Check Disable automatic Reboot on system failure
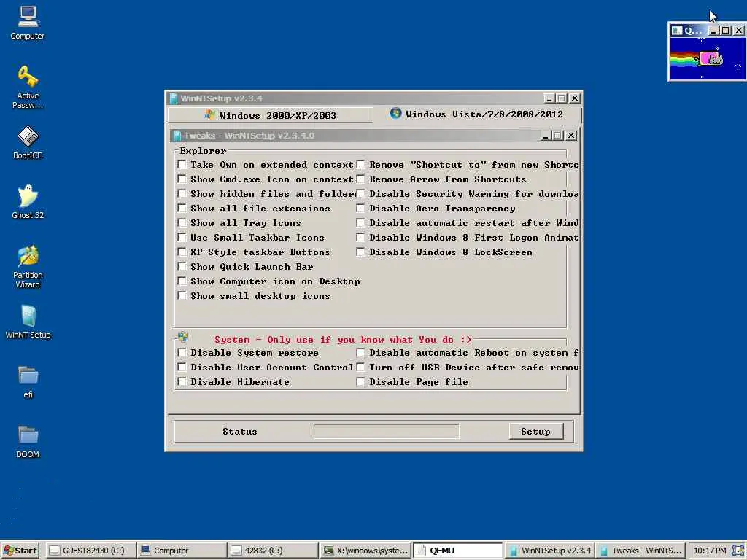 [360, 353]
